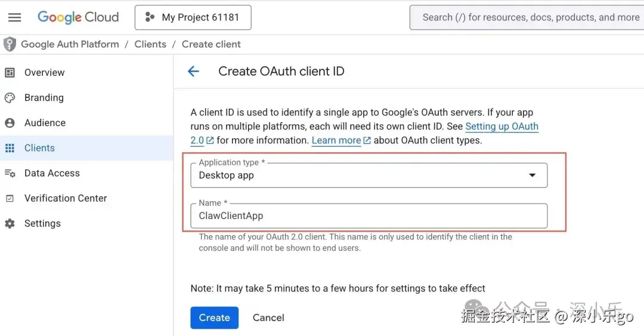644x336 pixels.
Task: Open the My Project 61181 project picker
Action: coord(193,17)
